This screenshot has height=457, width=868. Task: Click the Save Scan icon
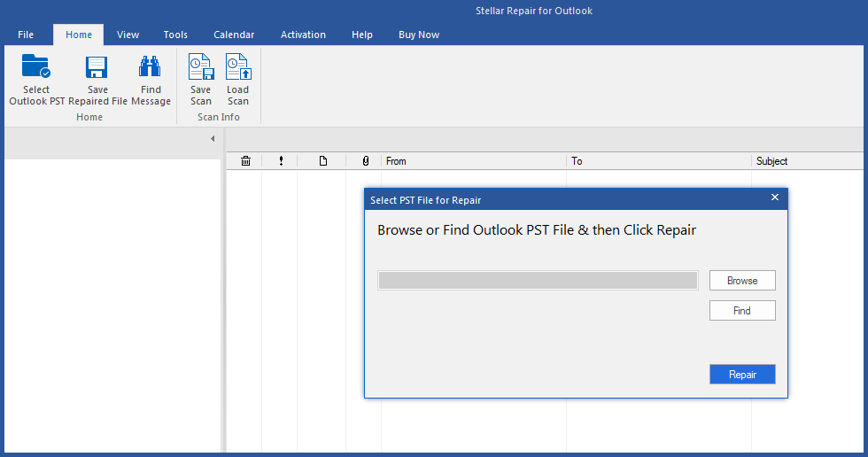(x=201, y=66)
